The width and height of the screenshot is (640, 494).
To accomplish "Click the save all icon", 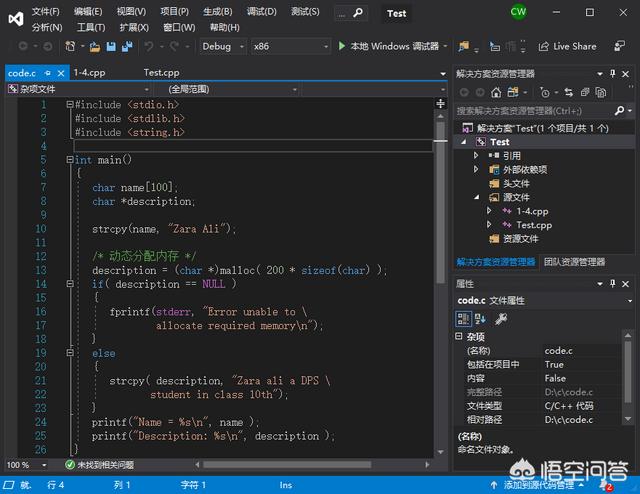I will (127, 47).
